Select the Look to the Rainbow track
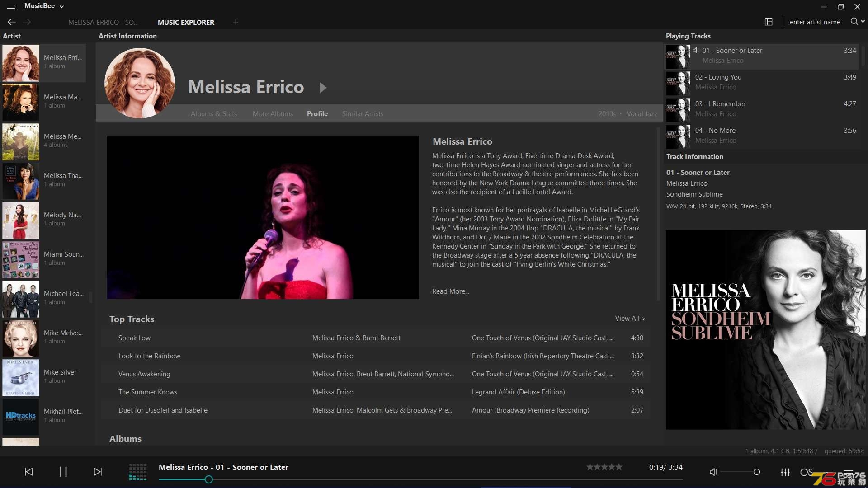The image size is (868, 488). [376, 356]
